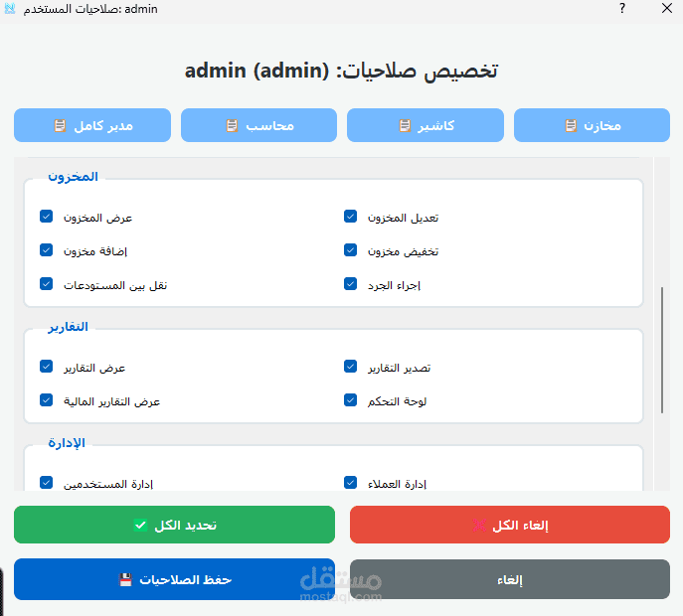Click the green checkmark icon on تحديد الكل

tap(140, 526)
